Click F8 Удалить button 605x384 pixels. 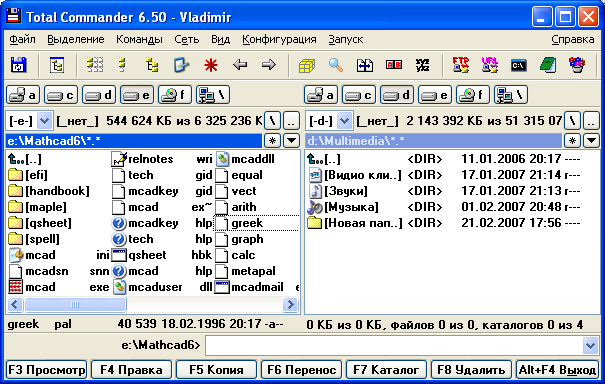(x=471, y=370)
